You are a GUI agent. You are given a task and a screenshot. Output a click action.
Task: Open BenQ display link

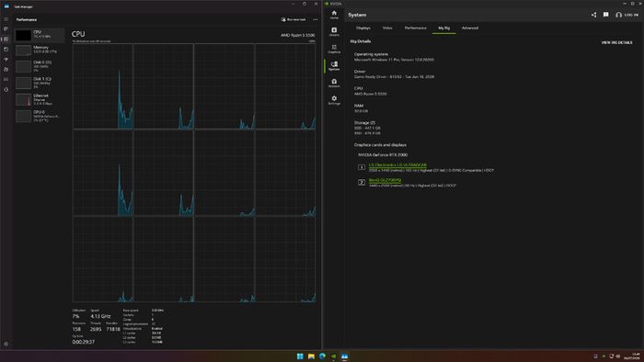[x=385, y=180]
